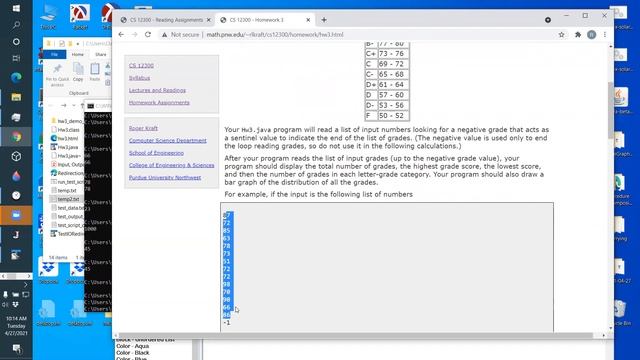Select TestIORedirection file in Explorer
This screenshot has height=360, width=640.
(x=67, y=234)
